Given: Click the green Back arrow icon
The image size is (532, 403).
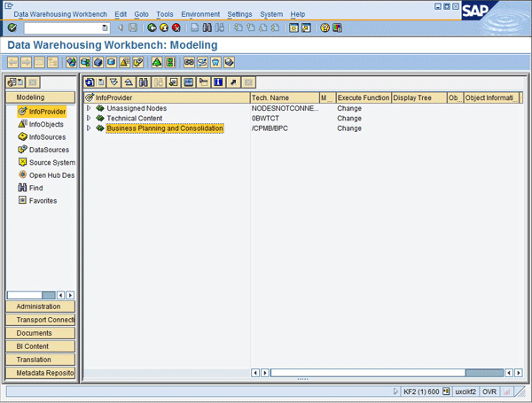Looking at the screenshot, I should 152,28.
